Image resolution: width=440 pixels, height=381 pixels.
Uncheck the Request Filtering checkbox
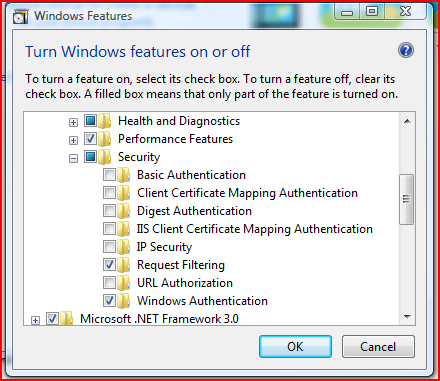point(109,265)
